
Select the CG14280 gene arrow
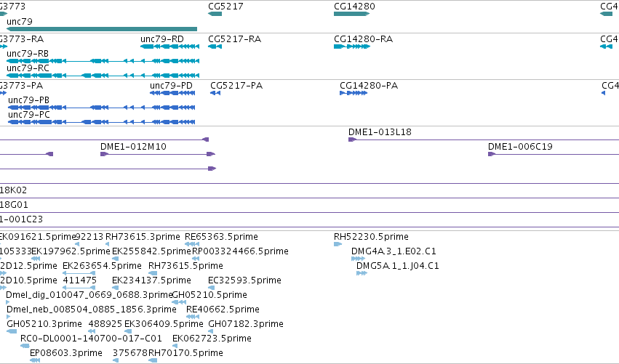coord(352,14)
